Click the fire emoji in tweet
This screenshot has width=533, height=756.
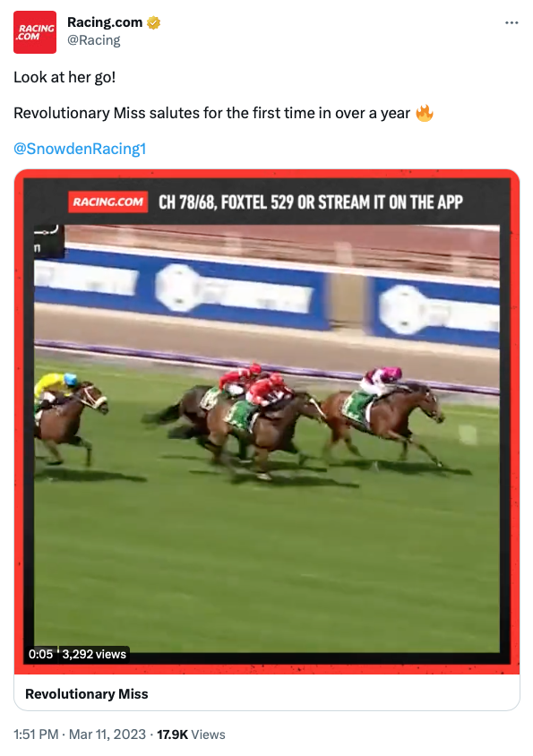[x=425, y=113]
